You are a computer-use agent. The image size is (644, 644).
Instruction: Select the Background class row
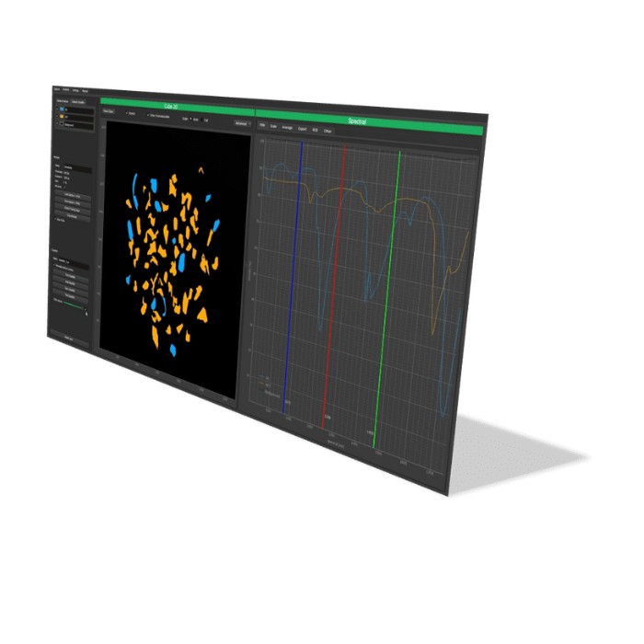72,124
